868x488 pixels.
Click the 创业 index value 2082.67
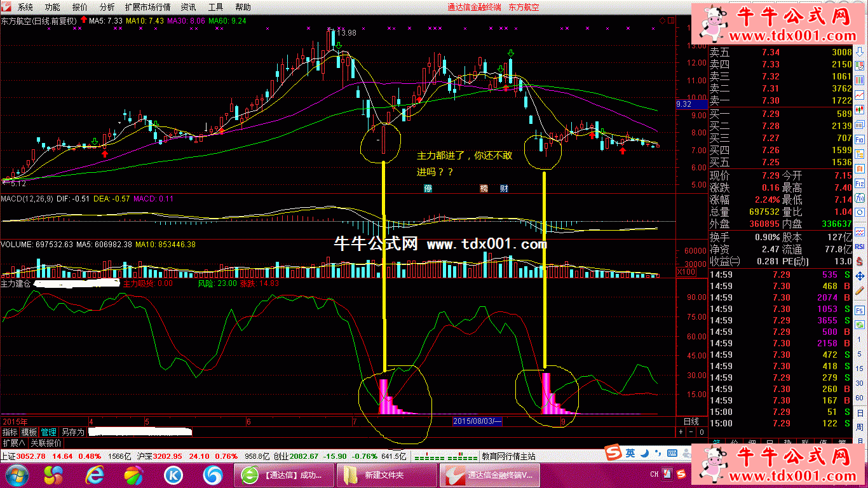click(304, 456)
